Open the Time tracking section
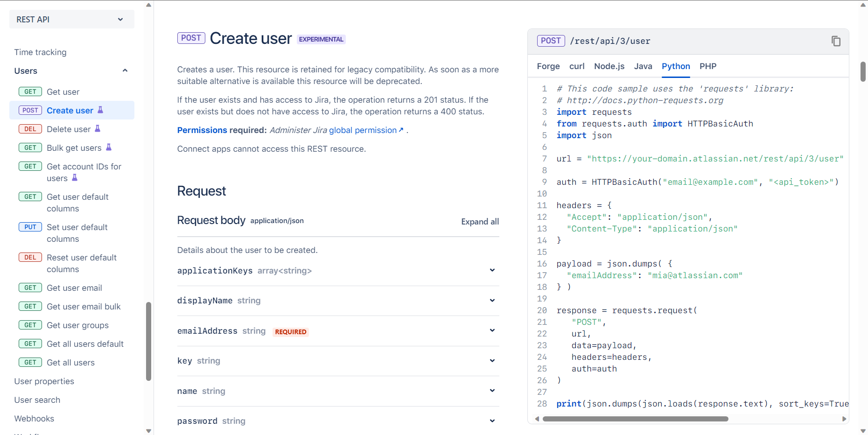The image size is (868, 435). [41, 52]
